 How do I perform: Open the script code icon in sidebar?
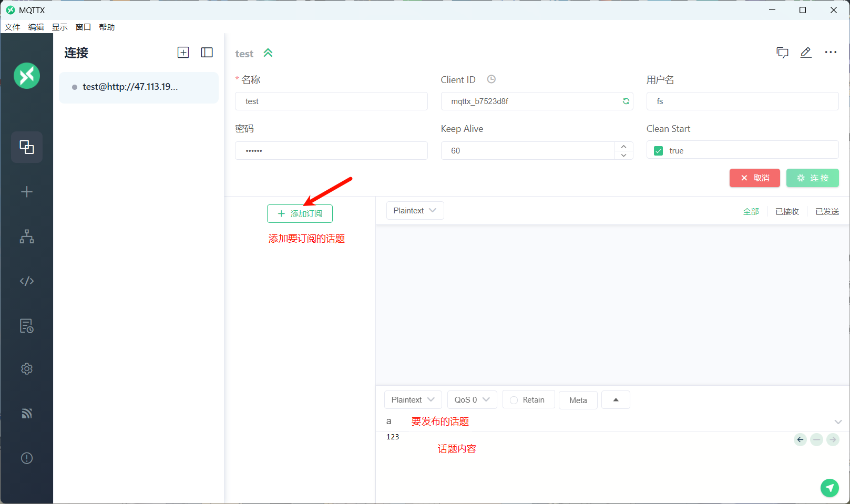point(27,281)
